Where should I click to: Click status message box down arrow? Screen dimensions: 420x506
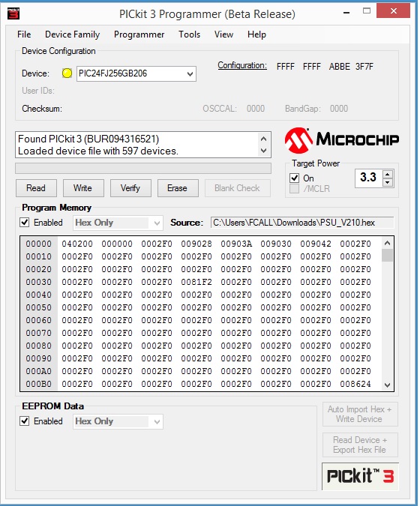click(x=263, y=151)
